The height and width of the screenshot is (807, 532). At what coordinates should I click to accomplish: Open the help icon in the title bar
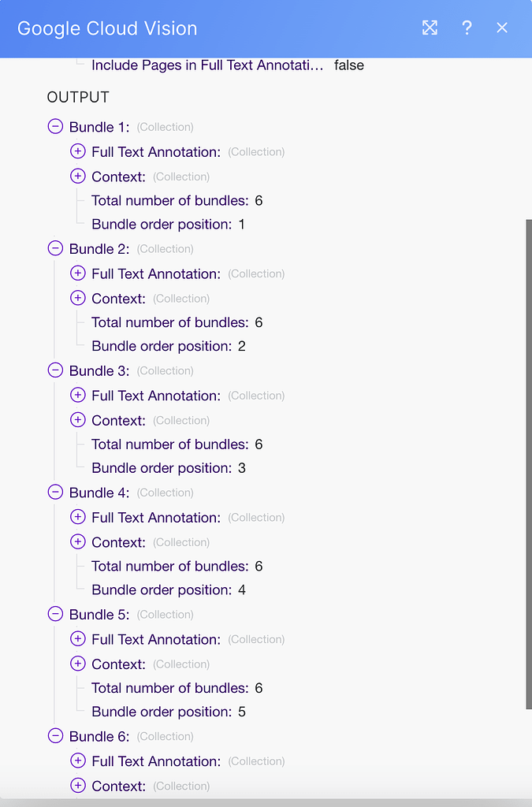[x=467, y=28]
